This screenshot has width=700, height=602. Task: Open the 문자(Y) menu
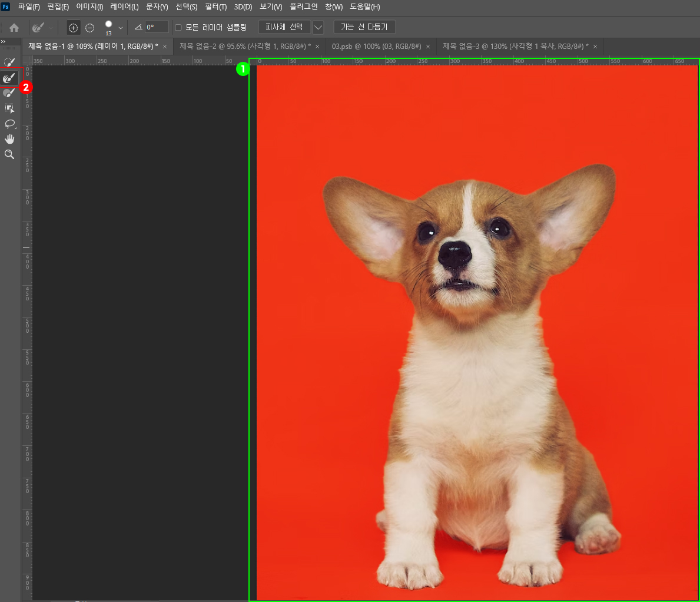pos(157,7)
